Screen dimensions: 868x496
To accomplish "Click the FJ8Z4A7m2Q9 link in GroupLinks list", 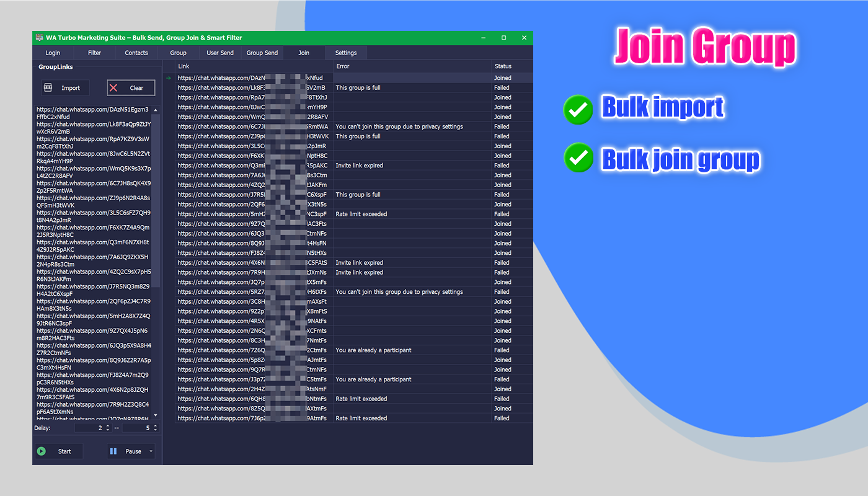I will click(x=92, y=378).
